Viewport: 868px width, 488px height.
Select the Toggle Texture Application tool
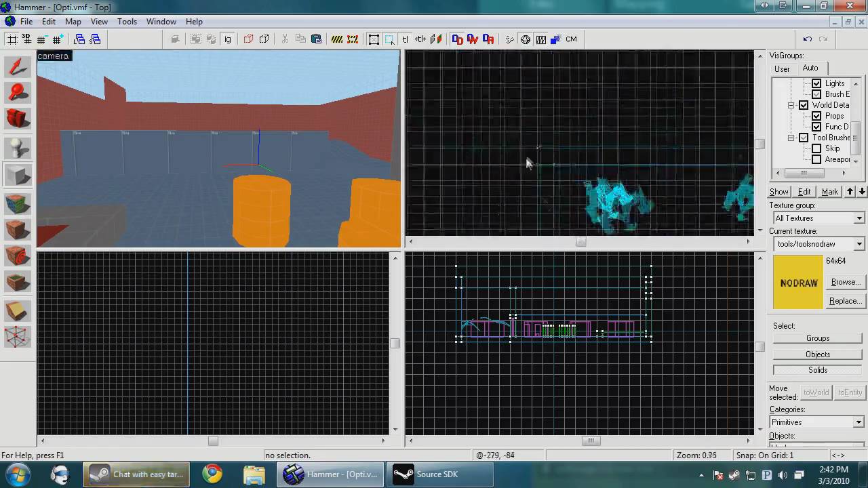[x=18, y=203]
